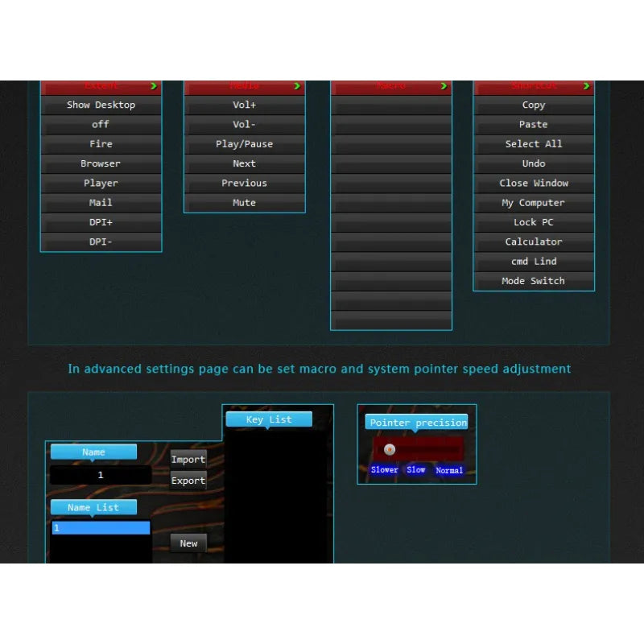The width and height of the screenshot is (644, 644).
Task: Choose the Mute media option
Action: point(244,203)
